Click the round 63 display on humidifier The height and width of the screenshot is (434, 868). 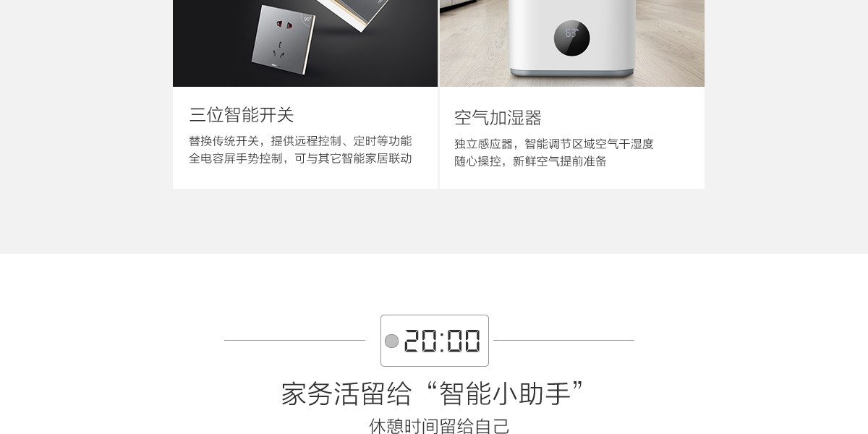click(x=571, y=38)
